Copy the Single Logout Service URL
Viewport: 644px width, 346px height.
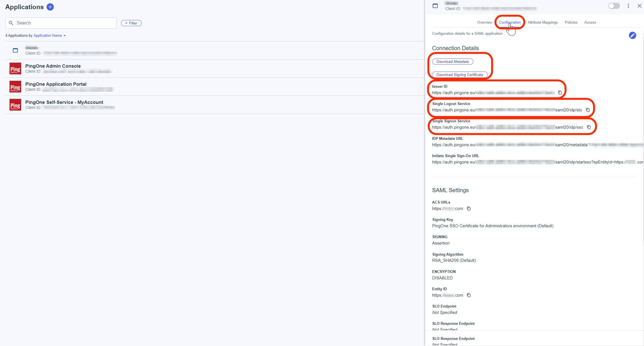point(588,110)
